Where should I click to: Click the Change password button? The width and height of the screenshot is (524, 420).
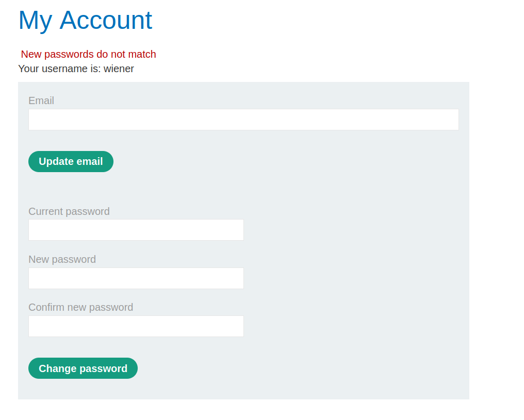[83, 368]
